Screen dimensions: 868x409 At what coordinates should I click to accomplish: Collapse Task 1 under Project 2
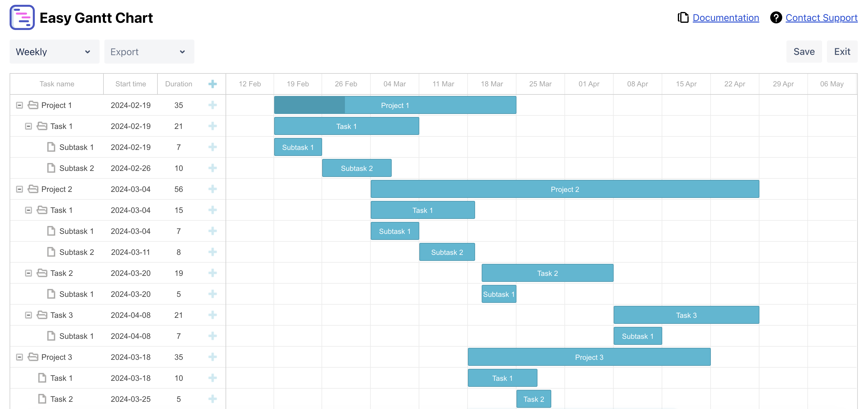[x=28, y=210]
